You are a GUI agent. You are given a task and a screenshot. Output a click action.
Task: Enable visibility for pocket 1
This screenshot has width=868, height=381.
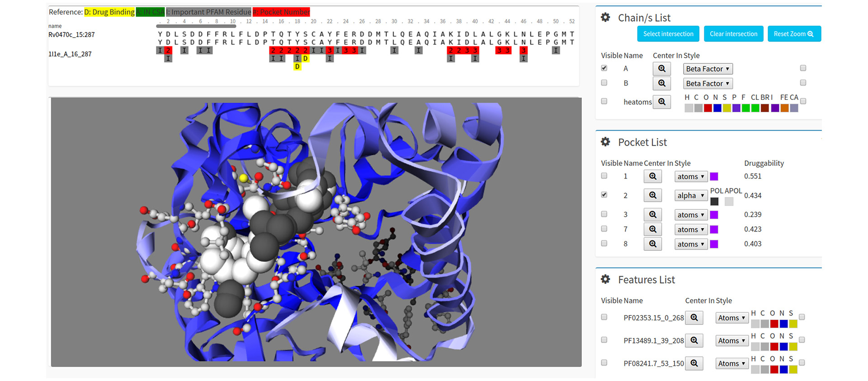point(604,176)
